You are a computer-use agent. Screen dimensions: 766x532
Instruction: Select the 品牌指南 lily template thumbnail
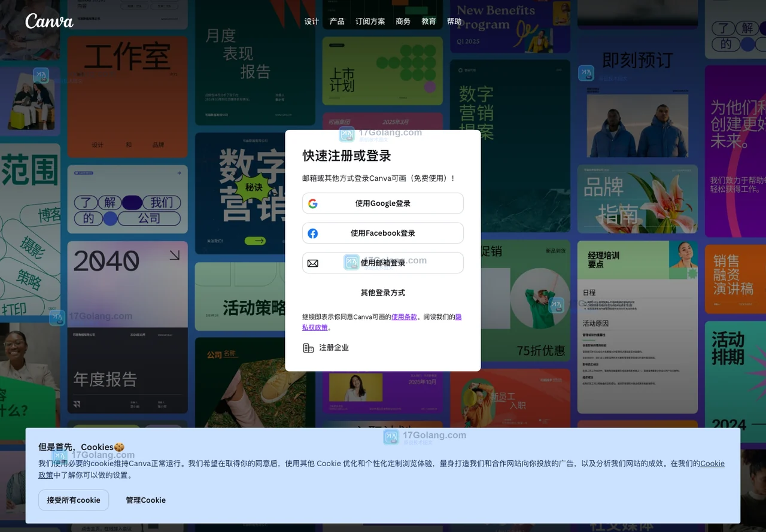tap(637, 199)
